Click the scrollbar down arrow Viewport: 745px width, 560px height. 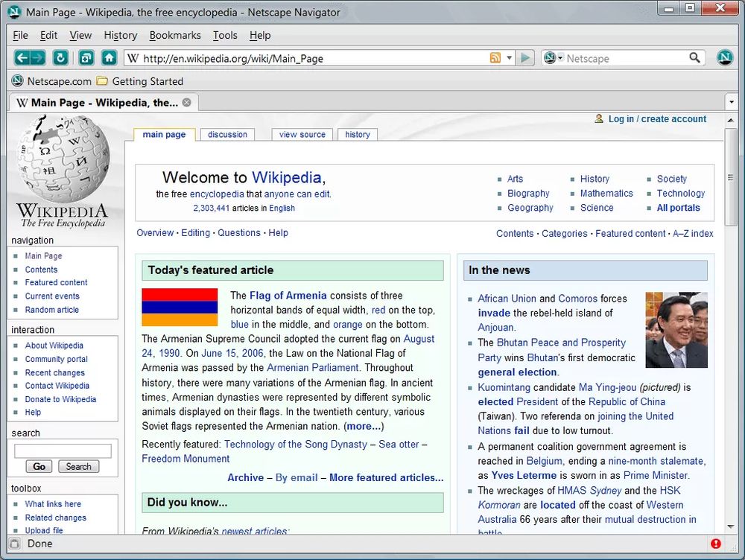(730, 526)
